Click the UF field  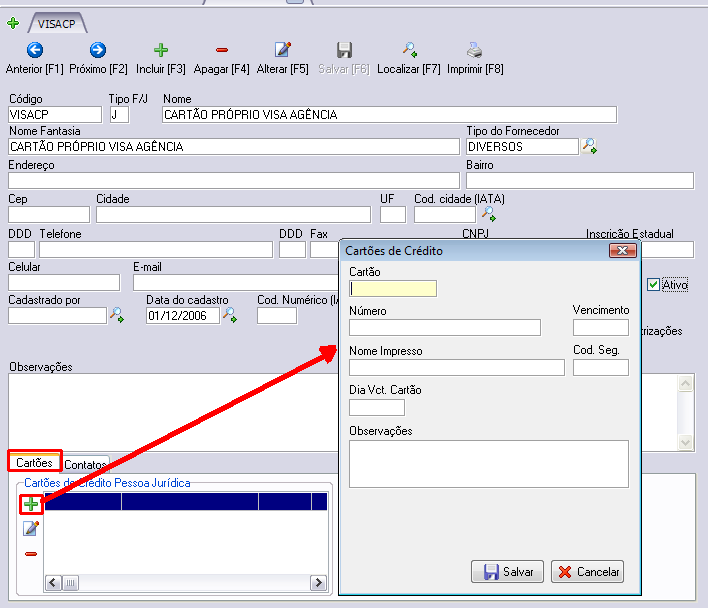click(393, 215)
